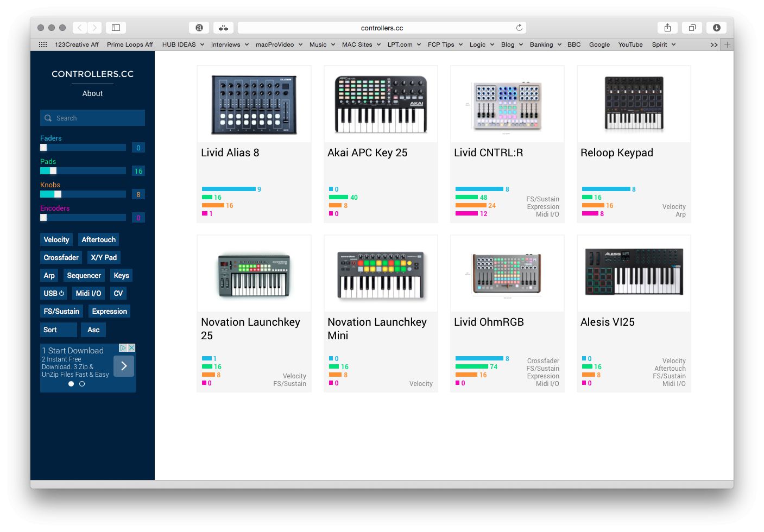This screenshot has width=764, height=532.
Task: Open the FCP Tips bookmarks folder
Action: point(445,45)
